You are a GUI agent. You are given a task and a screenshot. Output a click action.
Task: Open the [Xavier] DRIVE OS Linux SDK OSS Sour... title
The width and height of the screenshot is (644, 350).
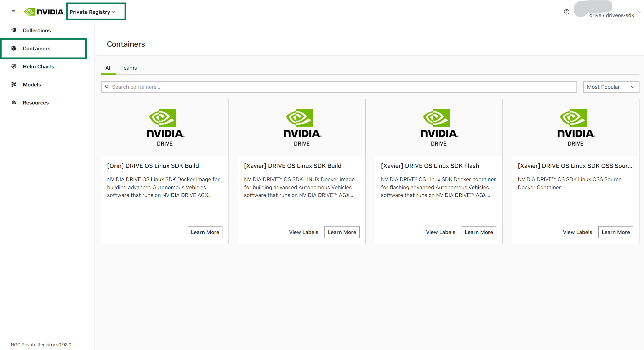click(575, 166)
